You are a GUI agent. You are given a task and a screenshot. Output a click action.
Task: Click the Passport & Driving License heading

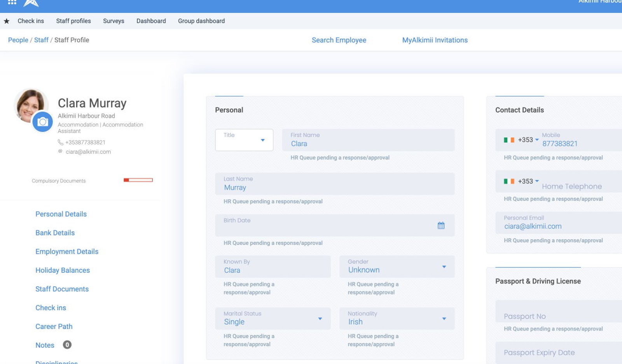pos(538,281)
